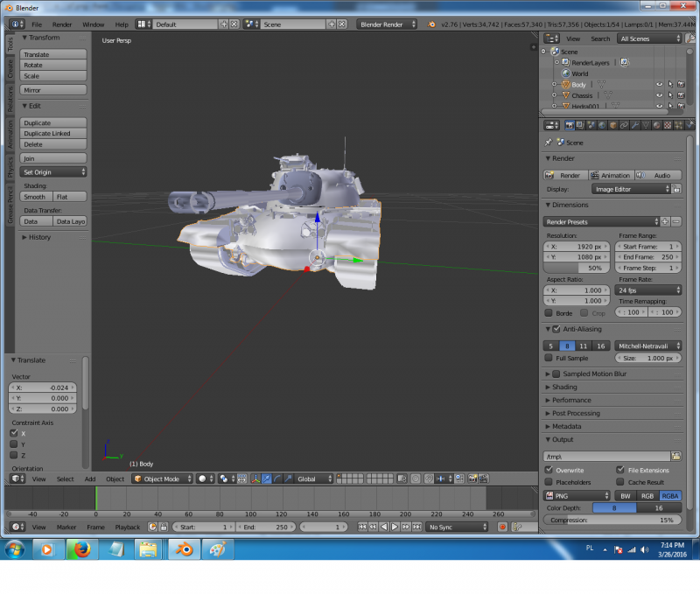This screenshot has width=700, height=594.
Task: Play the animation in reverse
Action: coord(384,527)
